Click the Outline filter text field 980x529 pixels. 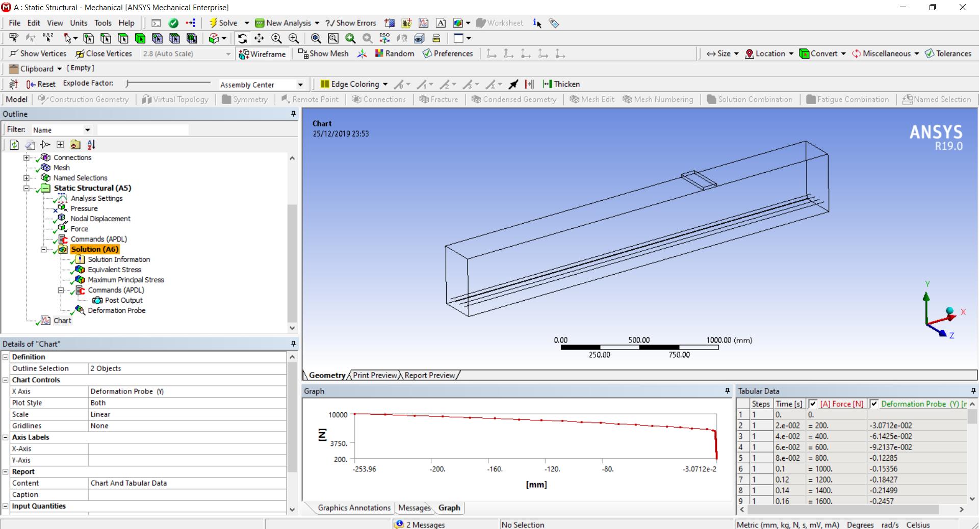[143, 130]
